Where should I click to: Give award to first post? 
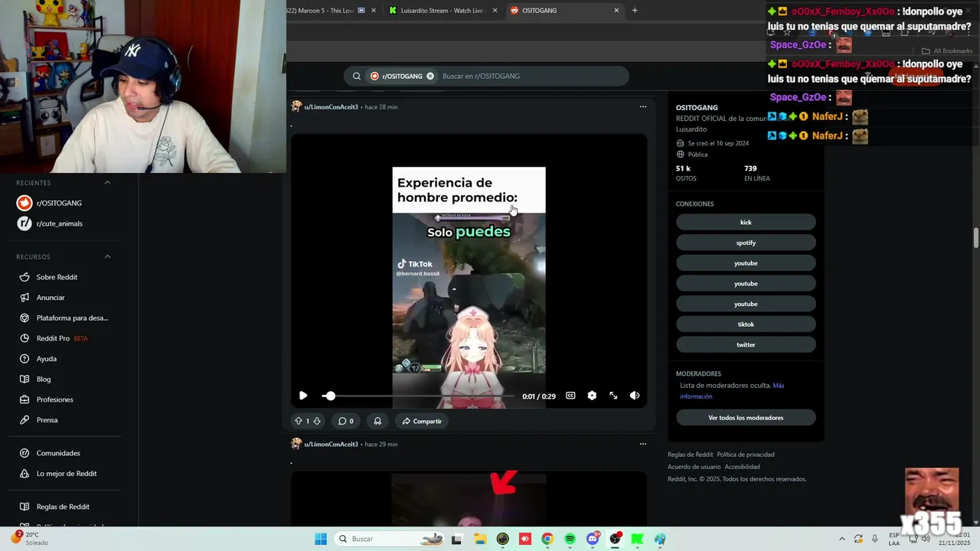coord(377,421)
